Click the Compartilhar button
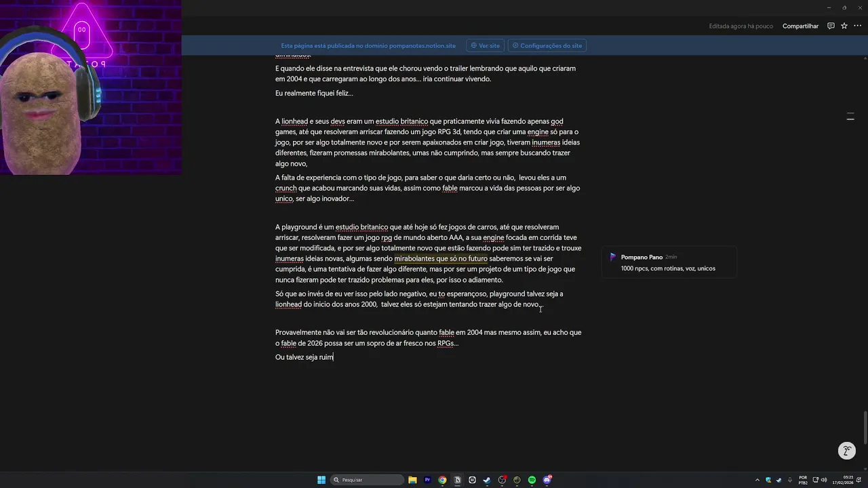Image resolution: width=868 pixels, height=488 pixels. [800, 26]
